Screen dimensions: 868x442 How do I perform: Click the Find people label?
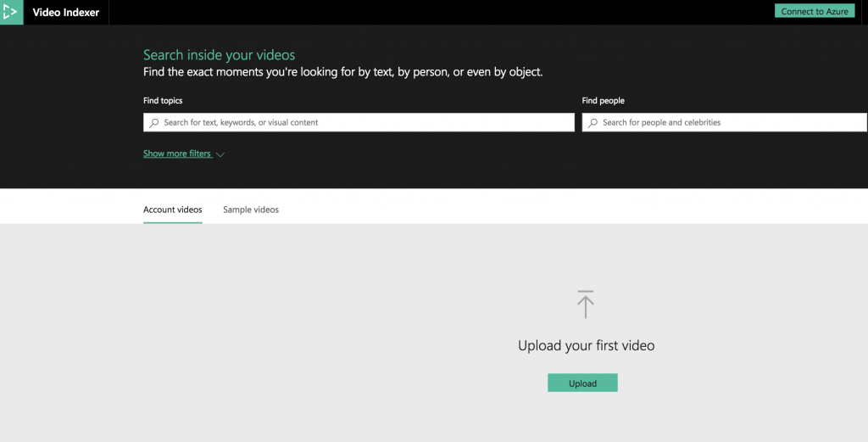click(603, 100)
